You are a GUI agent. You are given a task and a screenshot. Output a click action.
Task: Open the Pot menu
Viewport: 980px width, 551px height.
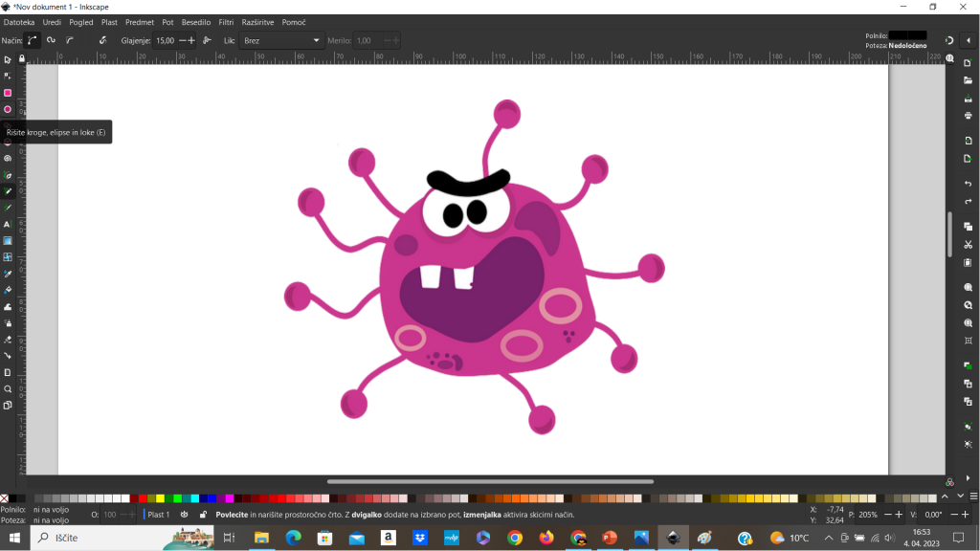(x=167, y=22)
